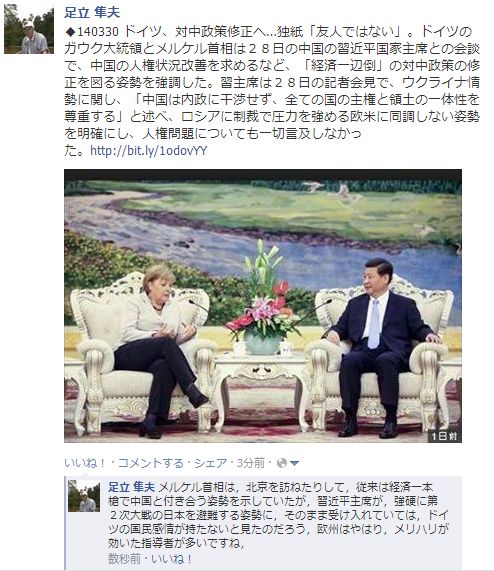
Task: Open 足立 隼夫's profile picture on the post
Action: pyautogui.click(x=29, y=29)
